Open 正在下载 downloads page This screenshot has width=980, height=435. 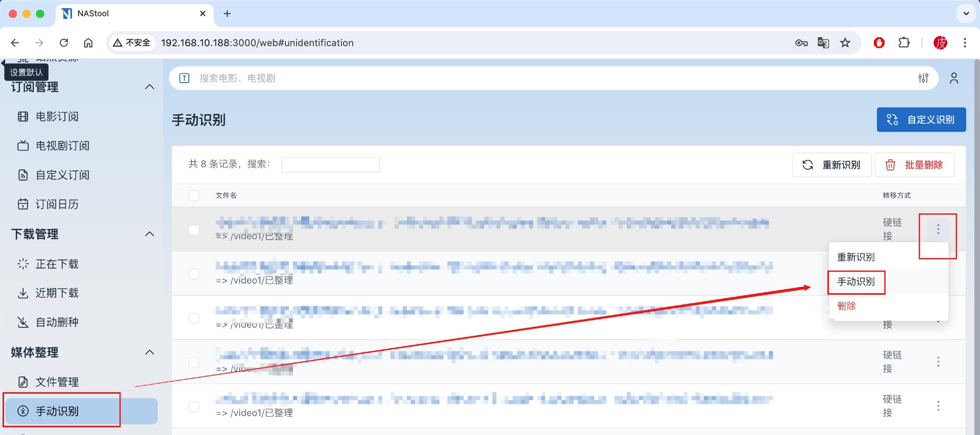click(x=57, y=264)
